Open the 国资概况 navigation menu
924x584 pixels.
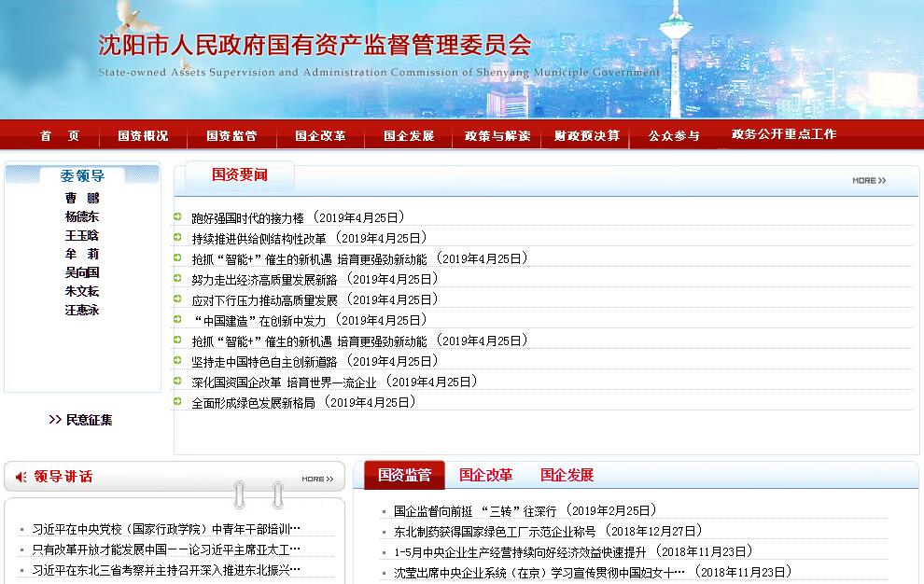click(143, 135)
